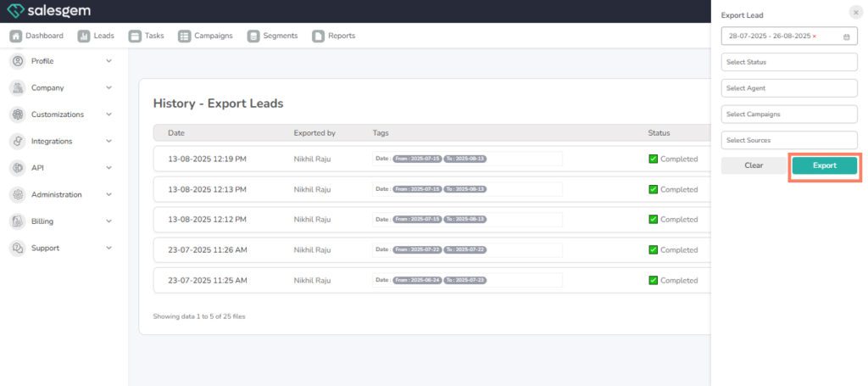Open calendar icon in date range field
The width and height of the screenshot is (868, 386).
pos(846,36)
